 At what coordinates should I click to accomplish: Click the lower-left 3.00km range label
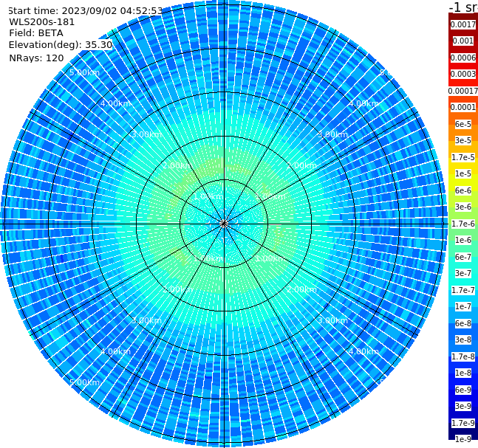click(146, 320)
